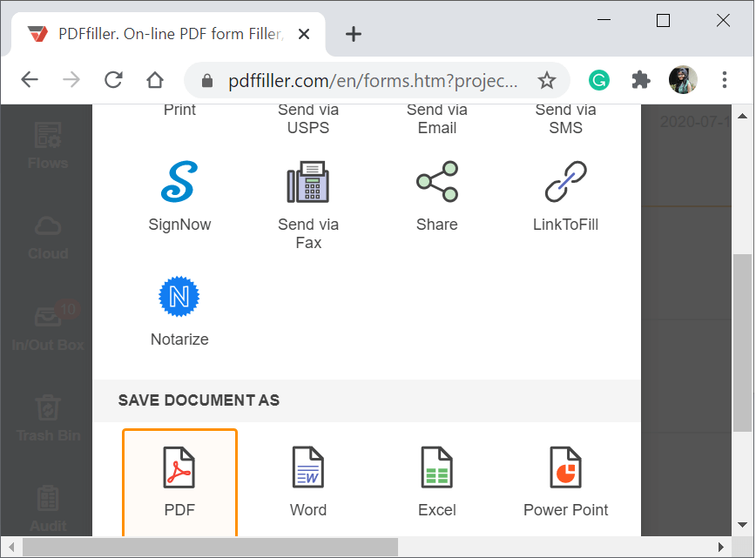Open the Chrome three-dot menu
This screenshot has height=558, width=756.
click(724, 80)
